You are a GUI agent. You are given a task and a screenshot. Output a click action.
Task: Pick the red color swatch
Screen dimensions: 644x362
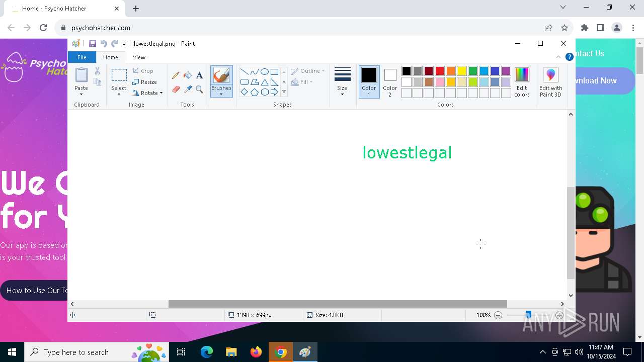[440, 71]
